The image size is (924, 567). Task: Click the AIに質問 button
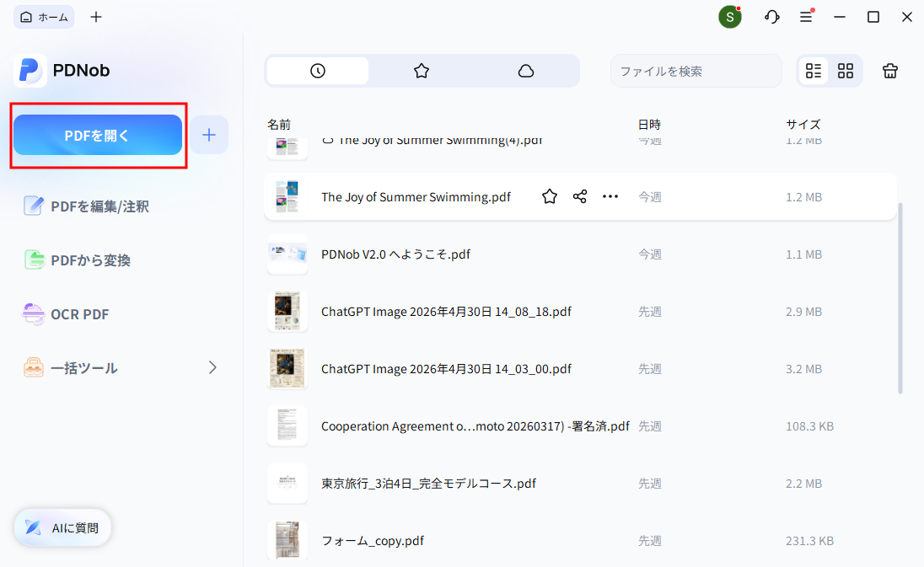pyautogui.click(x=62, y=527)
